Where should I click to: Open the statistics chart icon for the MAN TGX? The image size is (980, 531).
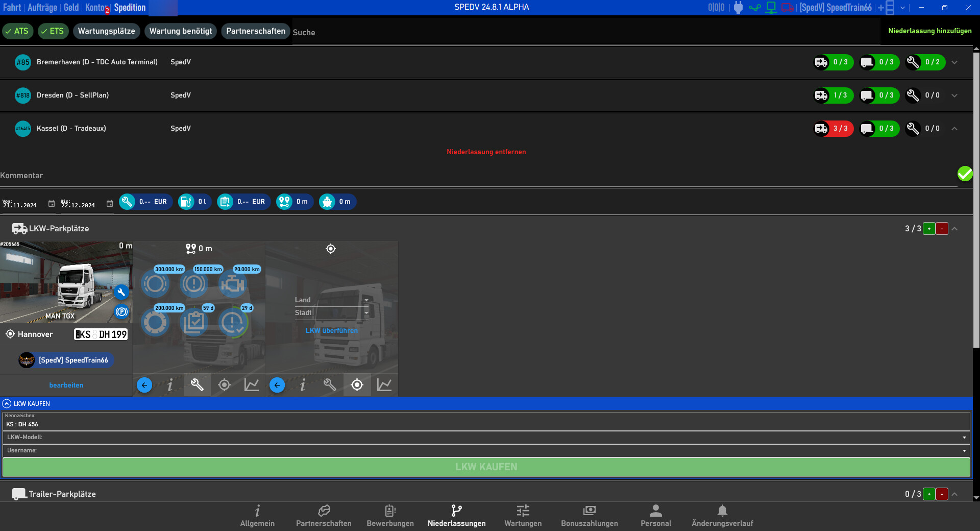coord(251,385)
